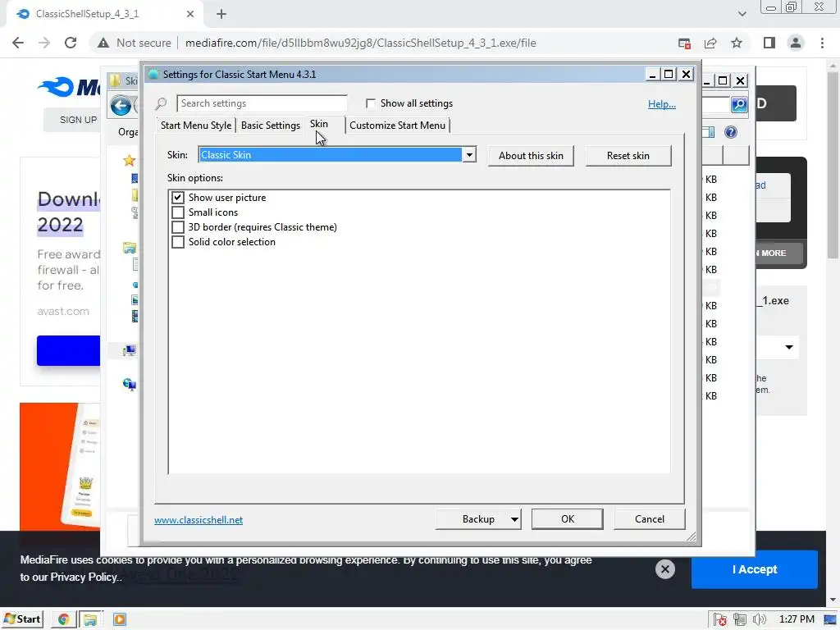Click the I Accept cookies button
The height and width of the screenshot is (630, 840).
pos(755,569)
